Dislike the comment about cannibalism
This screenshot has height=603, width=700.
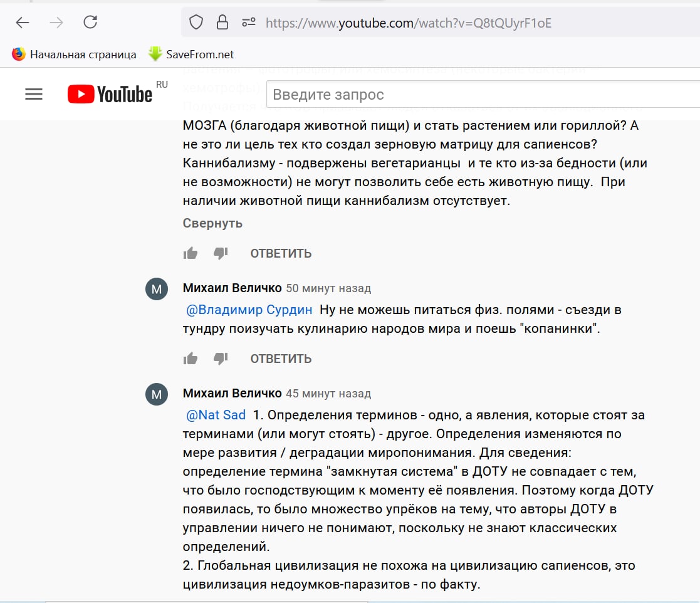(x=221, y=253)
